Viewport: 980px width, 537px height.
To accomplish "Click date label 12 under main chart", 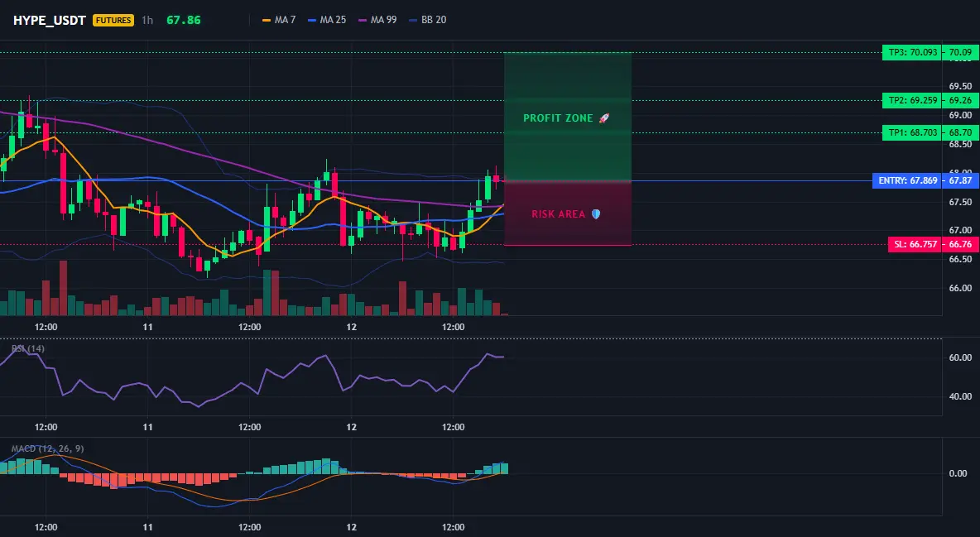I will coord(351,327).
